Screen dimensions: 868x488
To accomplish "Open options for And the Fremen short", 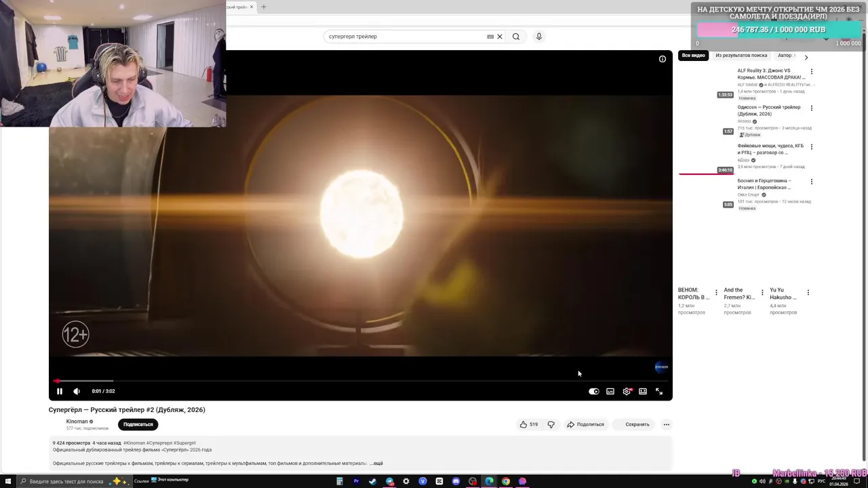I will click(762, 293).
